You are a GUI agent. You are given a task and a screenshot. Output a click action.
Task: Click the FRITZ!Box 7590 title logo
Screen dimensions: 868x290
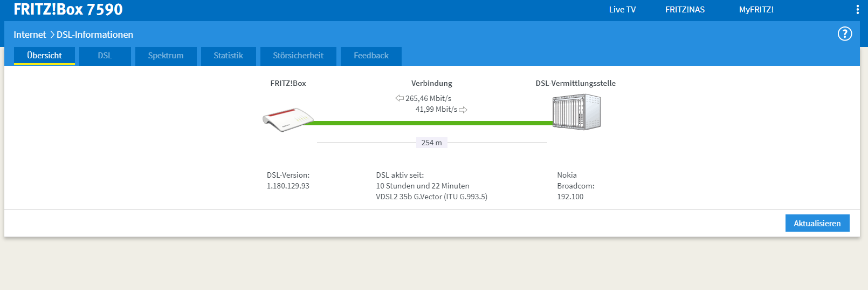[x=68, y=9]
